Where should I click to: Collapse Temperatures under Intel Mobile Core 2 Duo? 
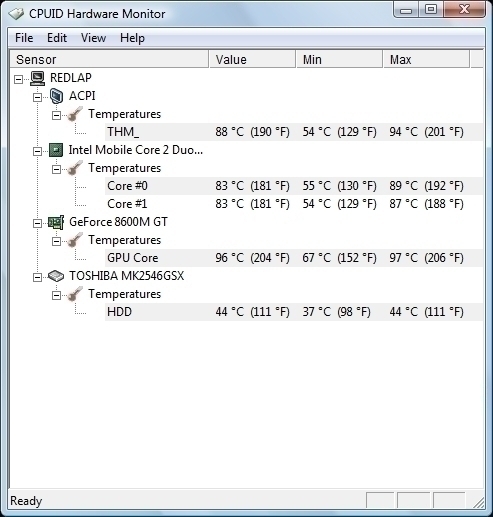click(x=56, y=169)
